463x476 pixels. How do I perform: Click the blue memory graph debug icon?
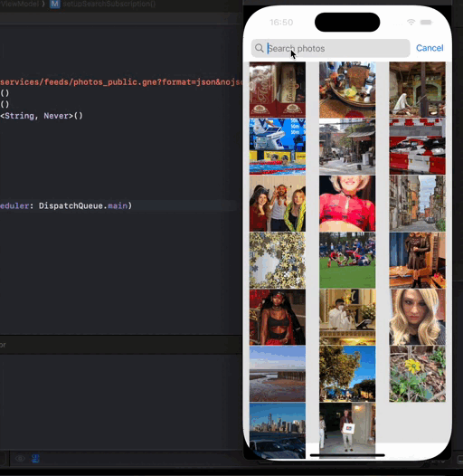35,459
